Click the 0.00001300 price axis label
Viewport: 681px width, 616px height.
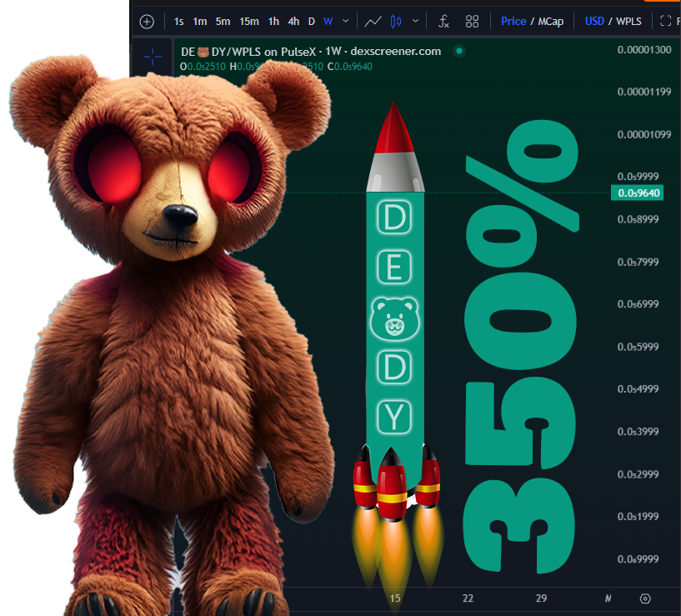click(644, 49)
